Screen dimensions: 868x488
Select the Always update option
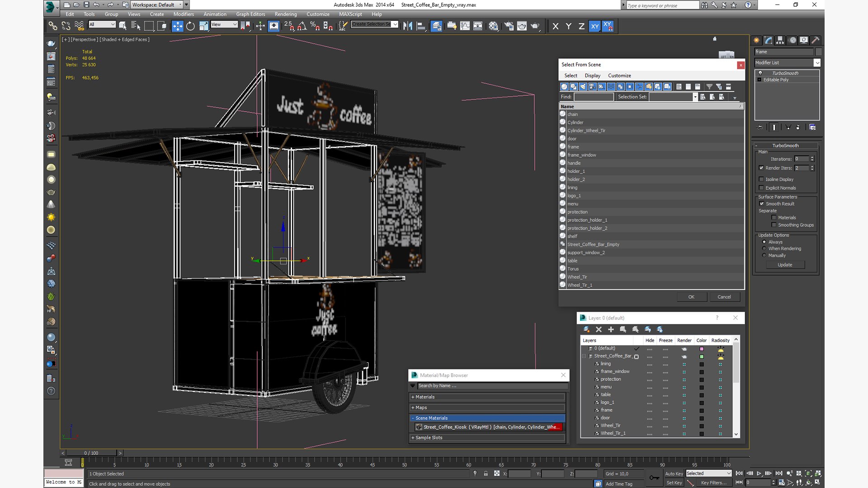click(x=764, y=242)
